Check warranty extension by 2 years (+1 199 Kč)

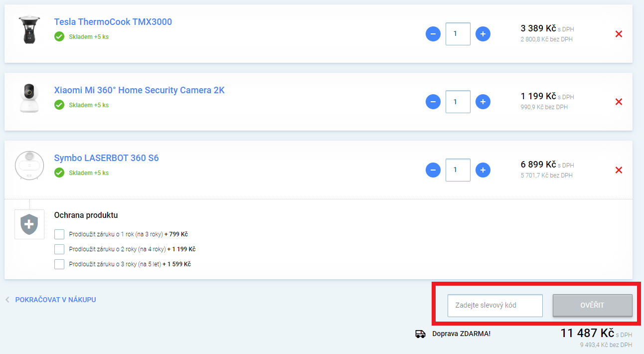[x=59, y=249]
